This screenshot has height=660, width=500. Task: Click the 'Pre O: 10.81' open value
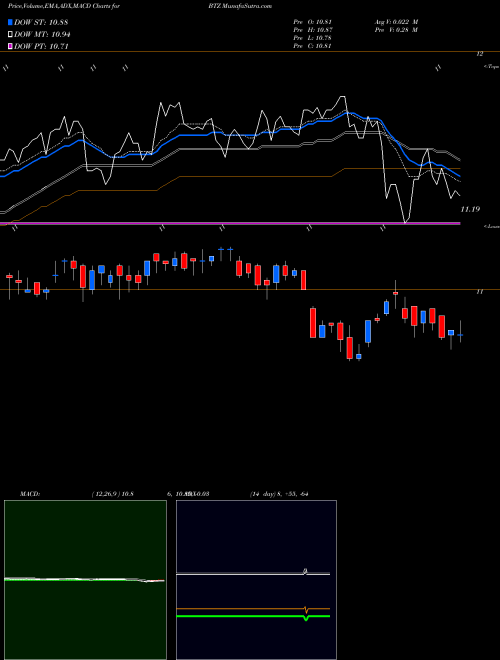pos(314,22)
